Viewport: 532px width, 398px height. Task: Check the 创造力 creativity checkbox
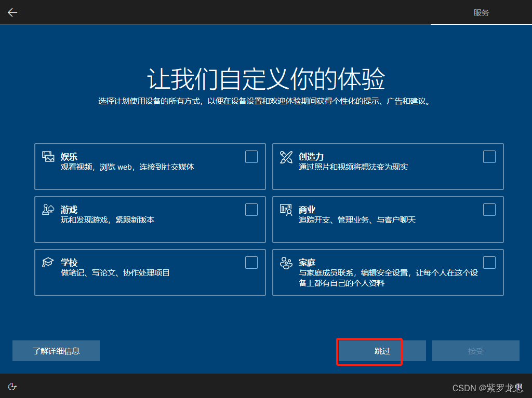point(489,157)
